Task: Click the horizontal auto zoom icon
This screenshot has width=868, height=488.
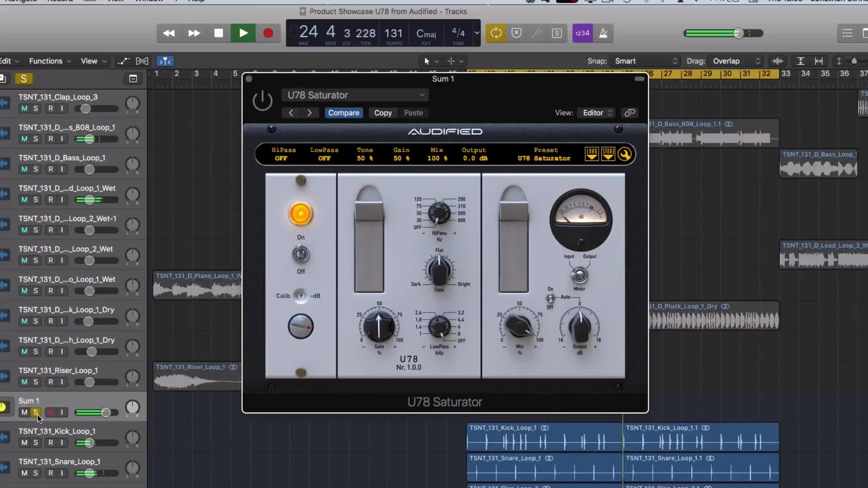Action: pos(819,61)
